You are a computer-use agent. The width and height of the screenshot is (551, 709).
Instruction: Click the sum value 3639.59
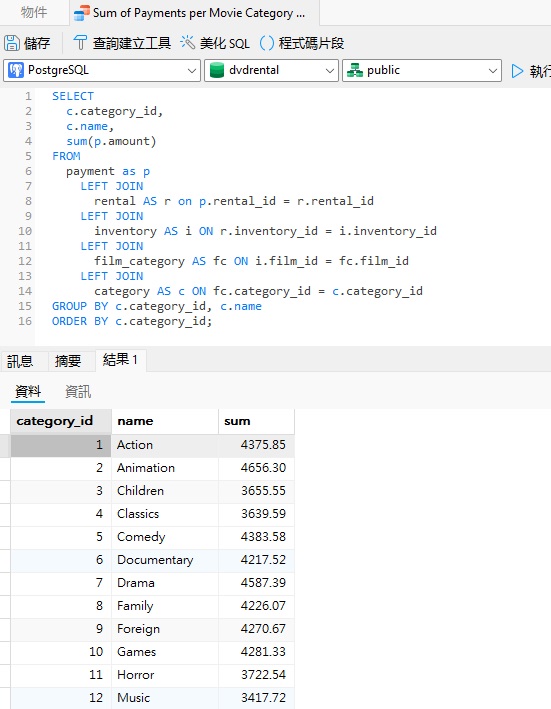click(256, 514)
